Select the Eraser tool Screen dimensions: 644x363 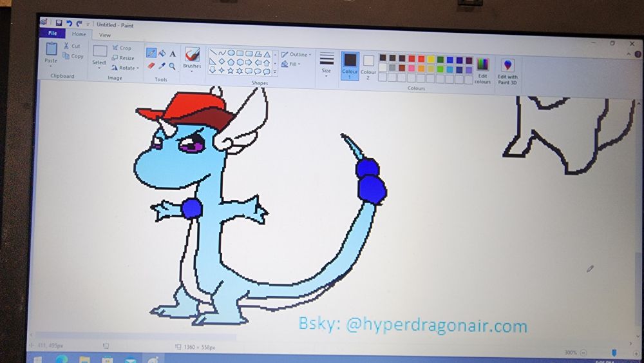click(151, 65)
